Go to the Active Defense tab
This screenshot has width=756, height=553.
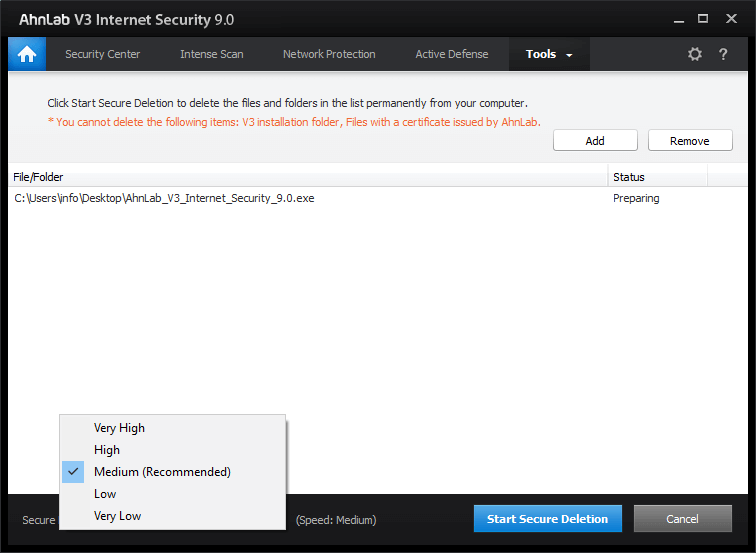point(452,54)
